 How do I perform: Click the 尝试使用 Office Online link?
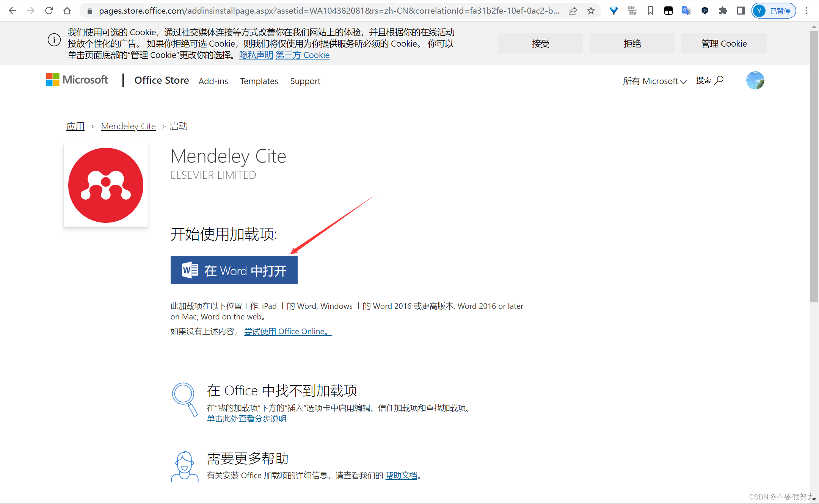tap(288, 332)
